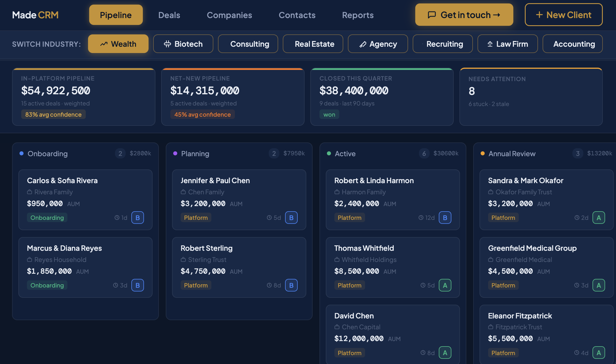
Task: Open the Greenfield Medical Group card
Action: (547, 267)
